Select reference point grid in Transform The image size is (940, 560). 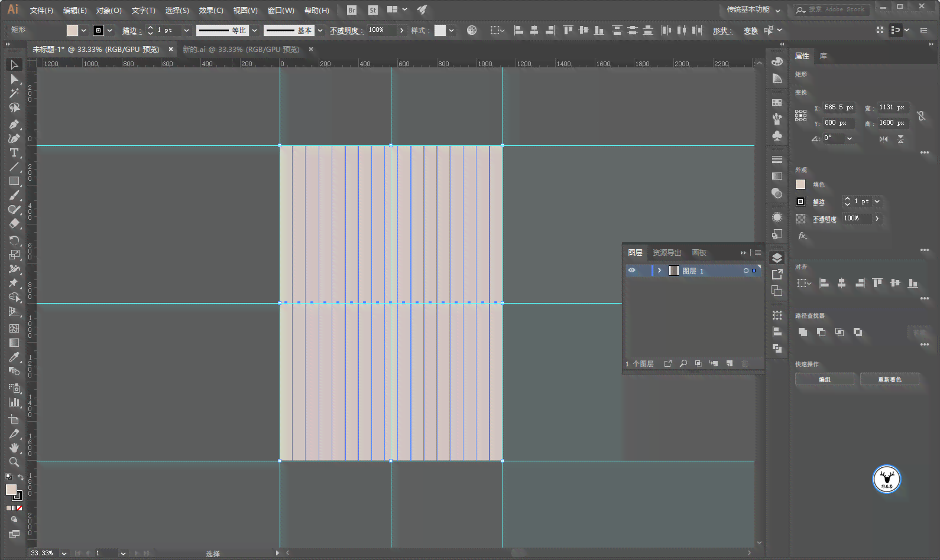tap(800, 116)
